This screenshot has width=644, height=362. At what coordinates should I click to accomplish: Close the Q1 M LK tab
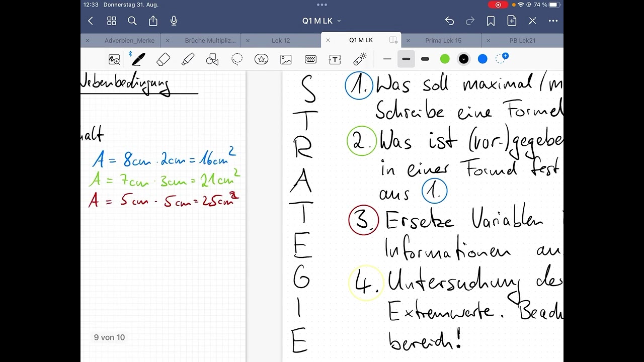(328, 40)
